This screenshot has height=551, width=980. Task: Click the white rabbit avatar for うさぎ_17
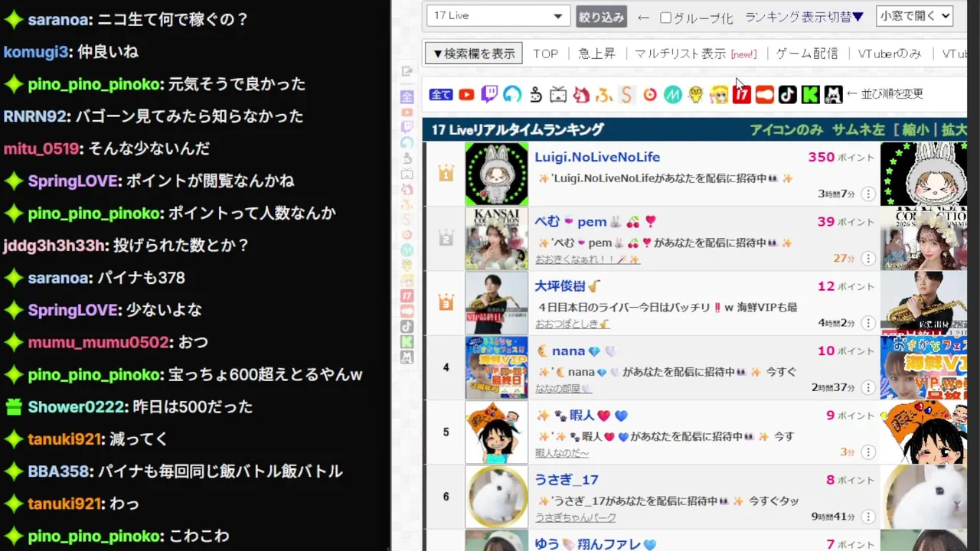(x=496, y=497)
